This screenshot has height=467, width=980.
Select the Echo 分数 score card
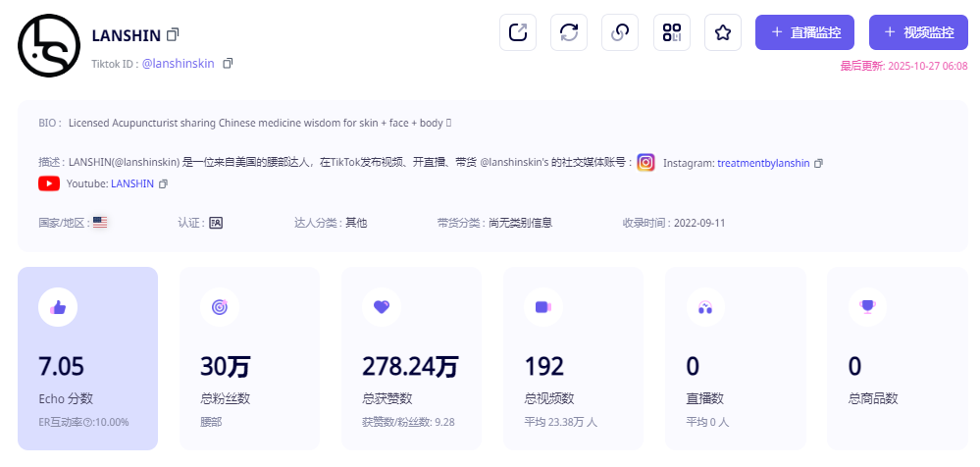(87, 358)
